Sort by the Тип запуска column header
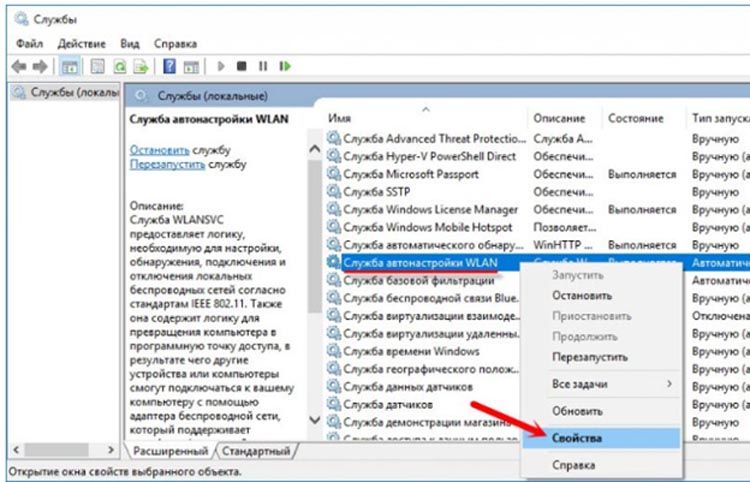 720,118
